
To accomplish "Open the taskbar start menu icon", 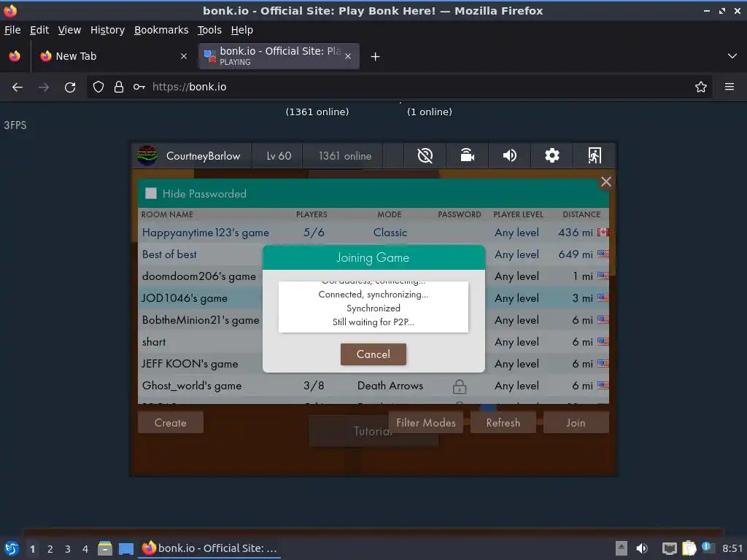I will (12, 548).
